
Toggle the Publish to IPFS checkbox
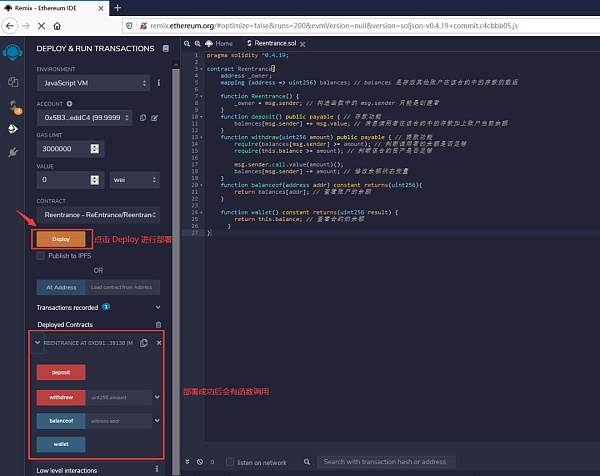[x=40, y=256]
